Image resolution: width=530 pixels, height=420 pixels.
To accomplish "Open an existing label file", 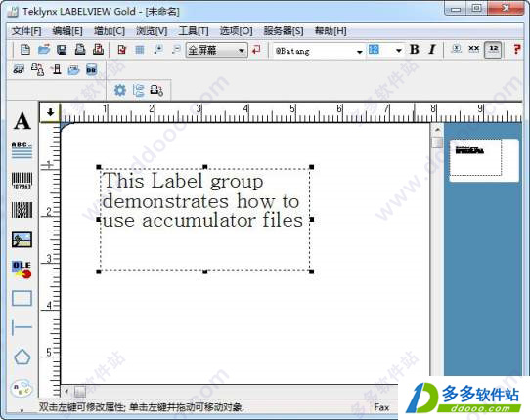I will tap(44, 50).
